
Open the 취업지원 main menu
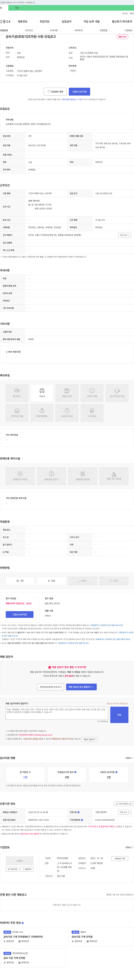44,22
